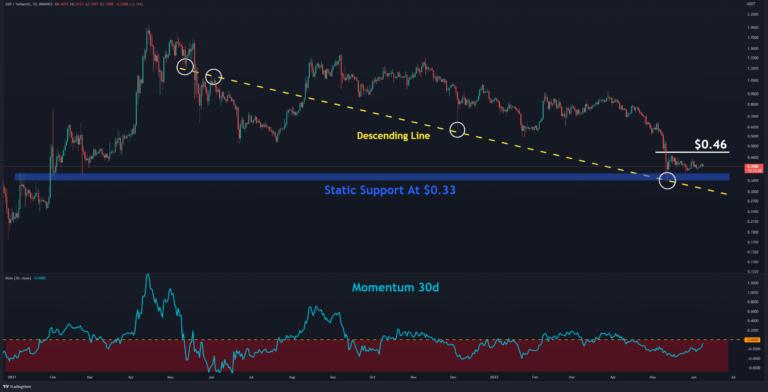Click the Nov label on the time axis
Image resolution: width=768 pixels, height=392 pixels.
[x=413, y=378]
